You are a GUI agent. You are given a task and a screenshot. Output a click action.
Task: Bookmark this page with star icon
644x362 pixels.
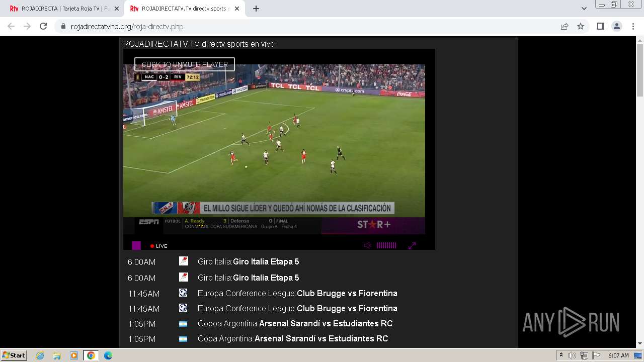pyautogui.click(x=581, y=26)
